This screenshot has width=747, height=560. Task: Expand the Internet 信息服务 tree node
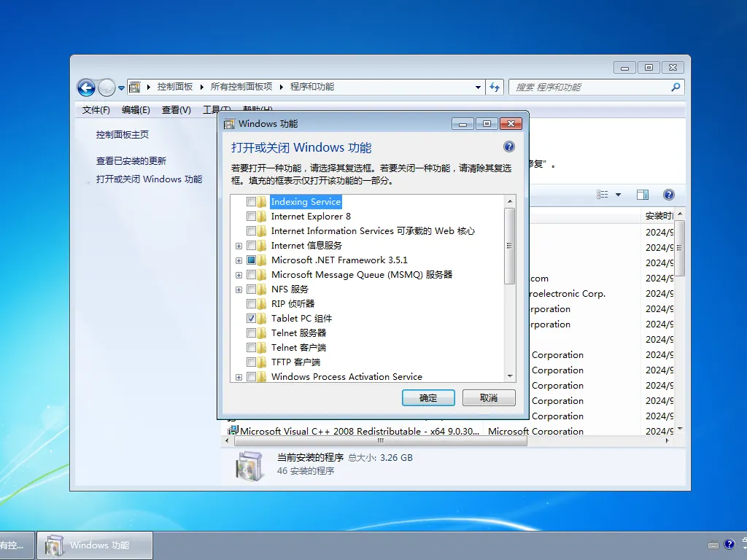point(239,246)
